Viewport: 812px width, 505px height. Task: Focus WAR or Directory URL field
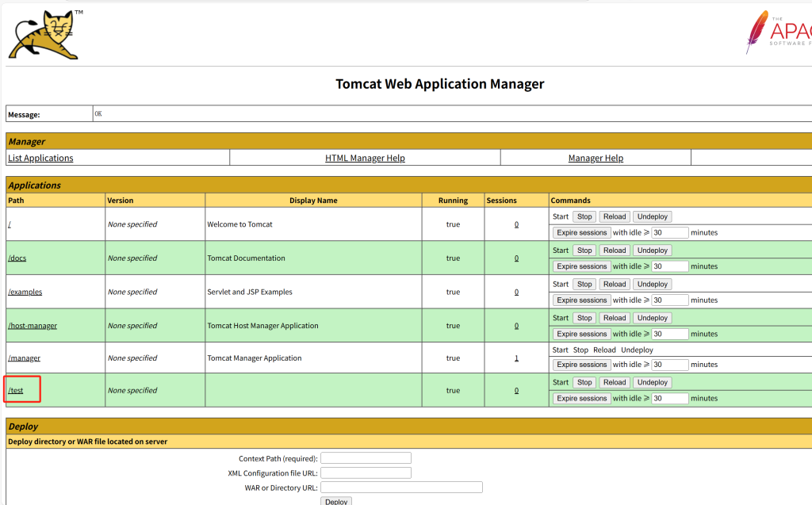pos(401,488)
